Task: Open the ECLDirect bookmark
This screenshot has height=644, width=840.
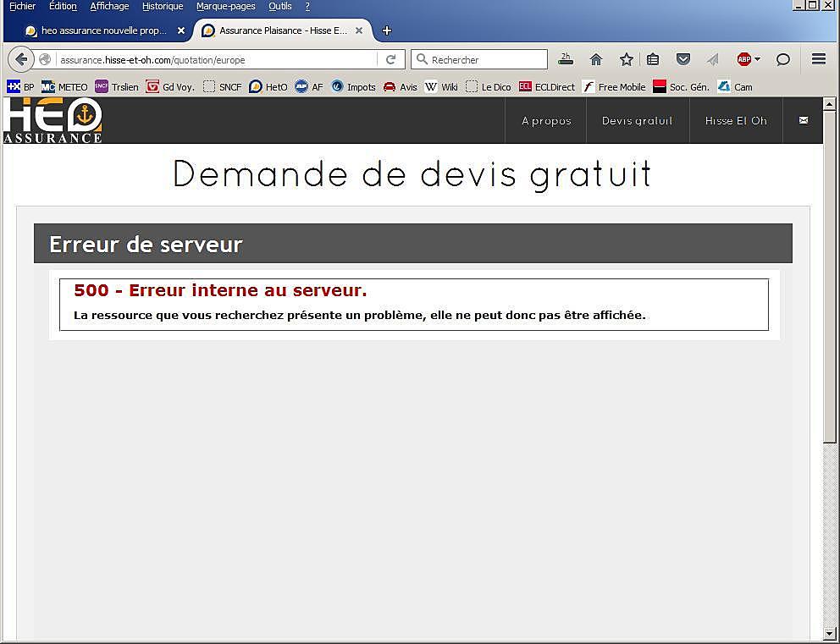Action: click(x=547, y=86)
